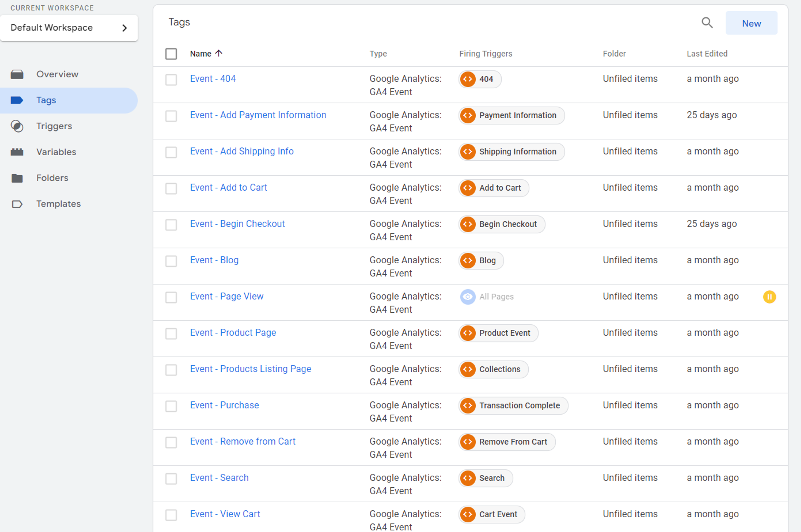Click the Folder column header

tap(614, 54)
